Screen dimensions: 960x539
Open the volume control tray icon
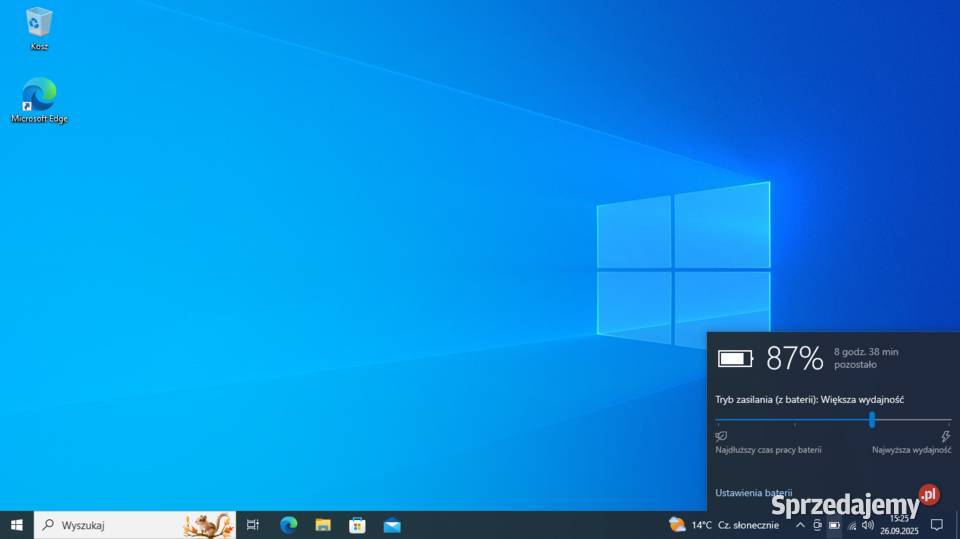coord(867,525)
